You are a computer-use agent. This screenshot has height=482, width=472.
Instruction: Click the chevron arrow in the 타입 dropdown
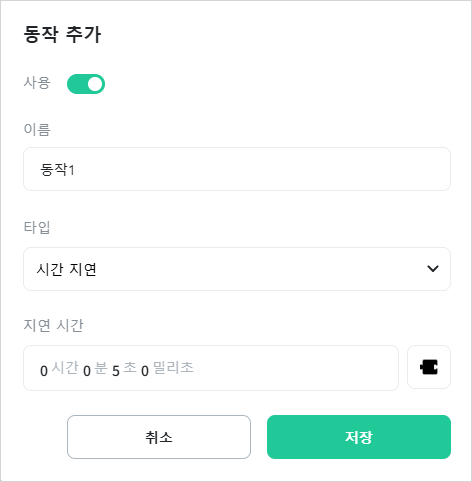433,269
